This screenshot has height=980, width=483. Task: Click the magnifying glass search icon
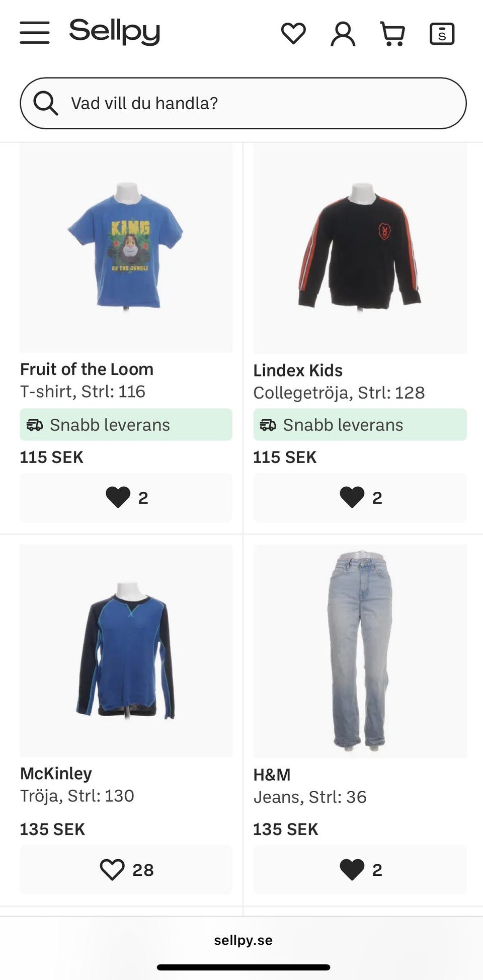click(45, 103)
